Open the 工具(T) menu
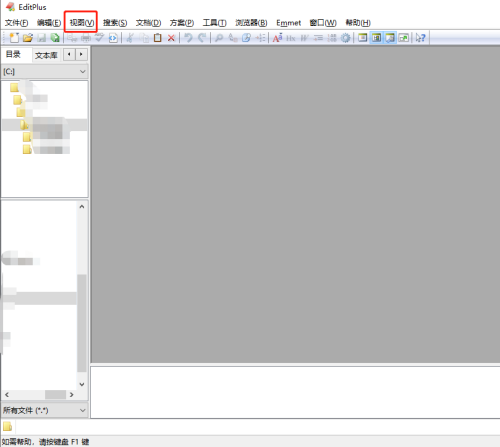This screenshot has height=447, width=500. 215,23
